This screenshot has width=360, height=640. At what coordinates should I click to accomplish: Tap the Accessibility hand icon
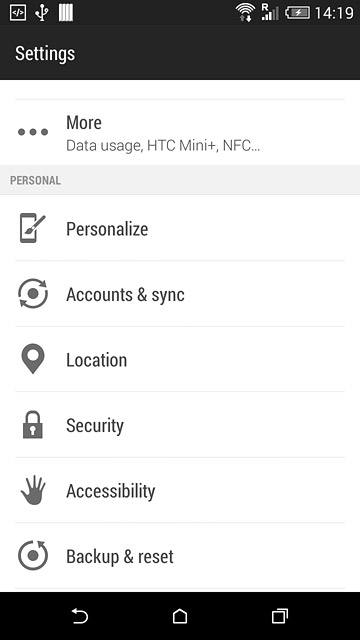pos(33,490)
